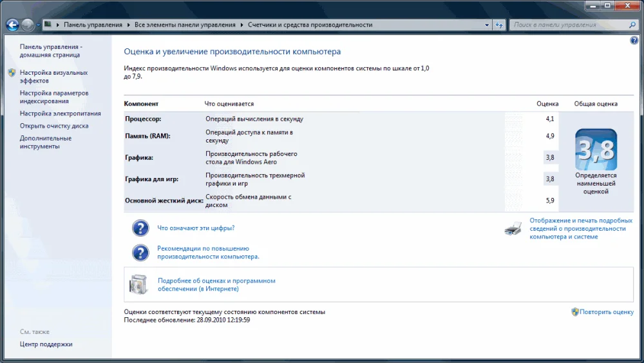
Task: Open Help with the blue question mark
Action: [634, 40]
